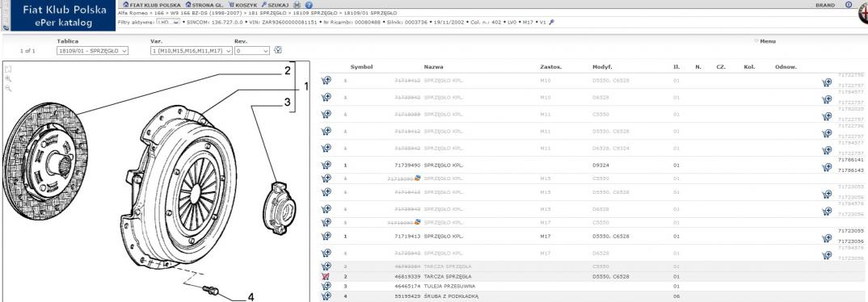
Task: Click the zoom in magnifier on diagram
Action: pyautogui.click(x=8, y=79)
